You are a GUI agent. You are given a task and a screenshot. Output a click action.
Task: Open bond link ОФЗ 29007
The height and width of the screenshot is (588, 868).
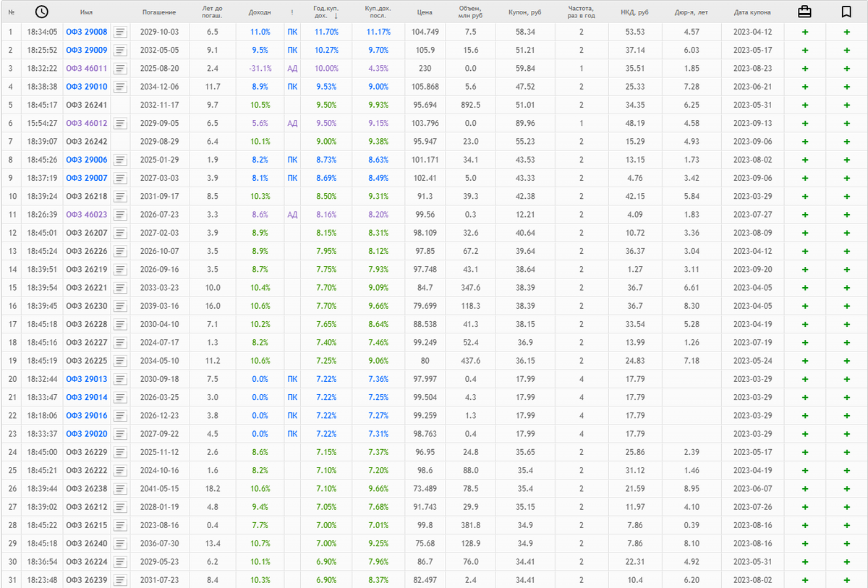click(x=87, y=178)
